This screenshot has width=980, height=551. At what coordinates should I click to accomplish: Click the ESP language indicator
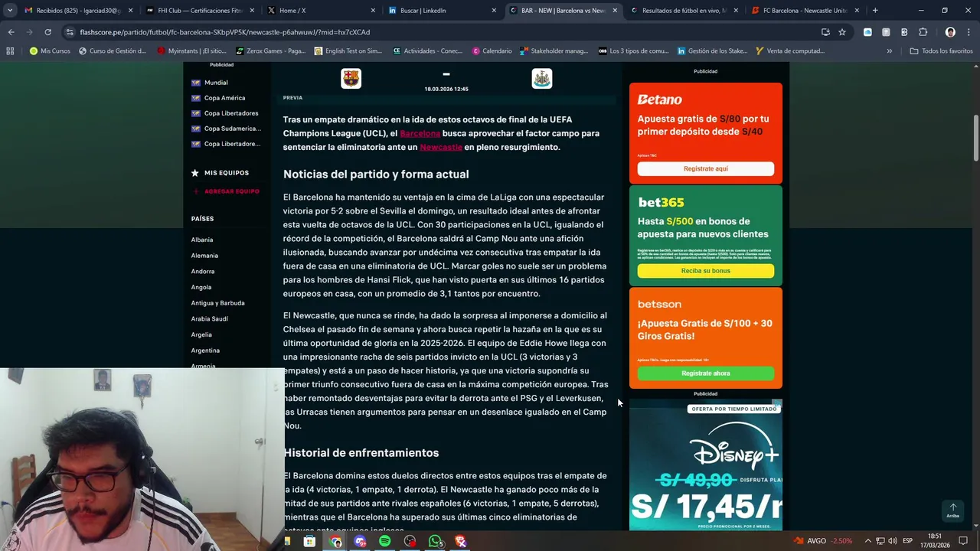tap(909, 541)
